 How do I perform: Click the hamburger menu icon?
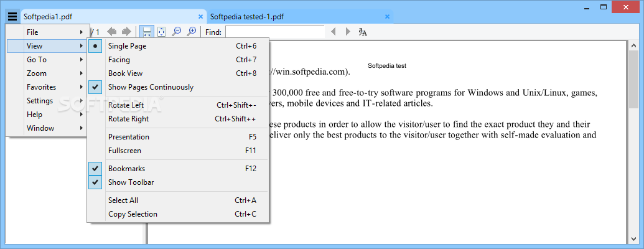click(x=12, y=17)
